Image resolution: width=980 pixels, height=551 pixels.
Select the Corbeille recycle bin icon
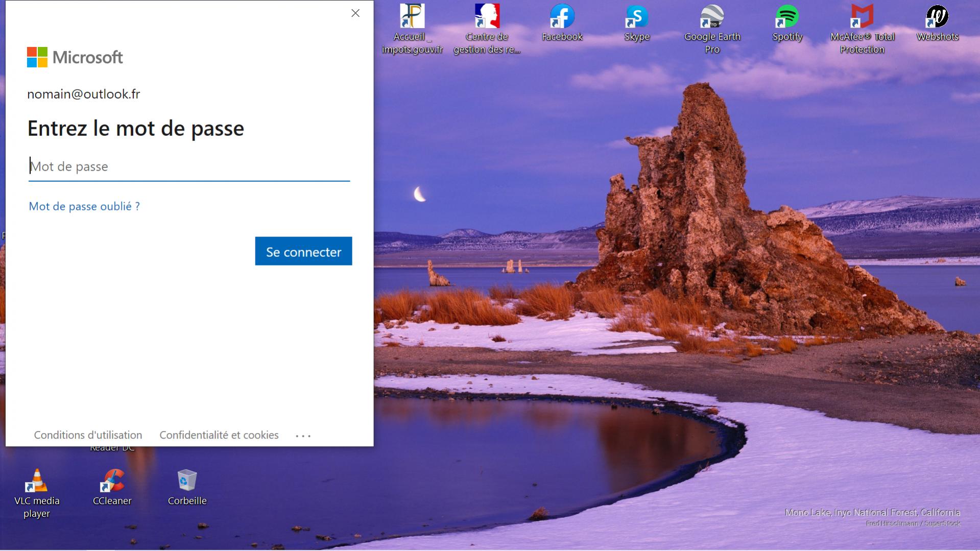click(x=187, y=488)
